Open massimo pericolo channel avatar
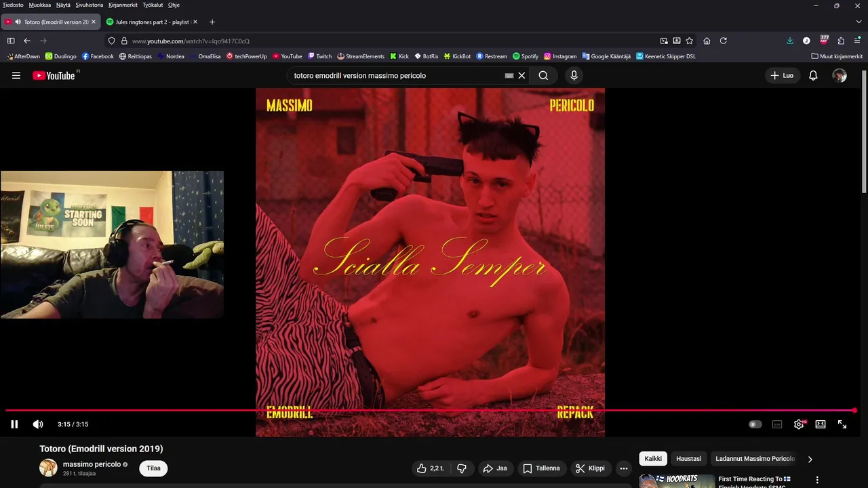The height and width of the screenshot is (488, 868). pos(48,468)
